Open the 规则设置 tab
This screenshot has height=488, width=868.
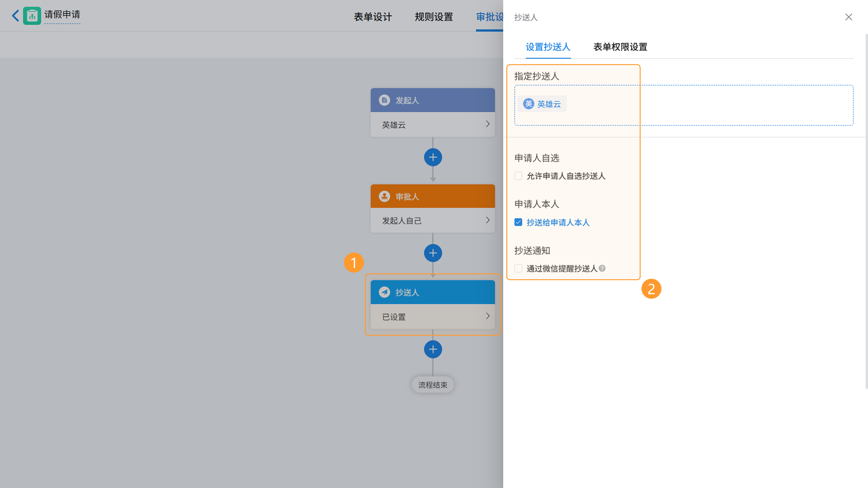click(x=434, y=17)
